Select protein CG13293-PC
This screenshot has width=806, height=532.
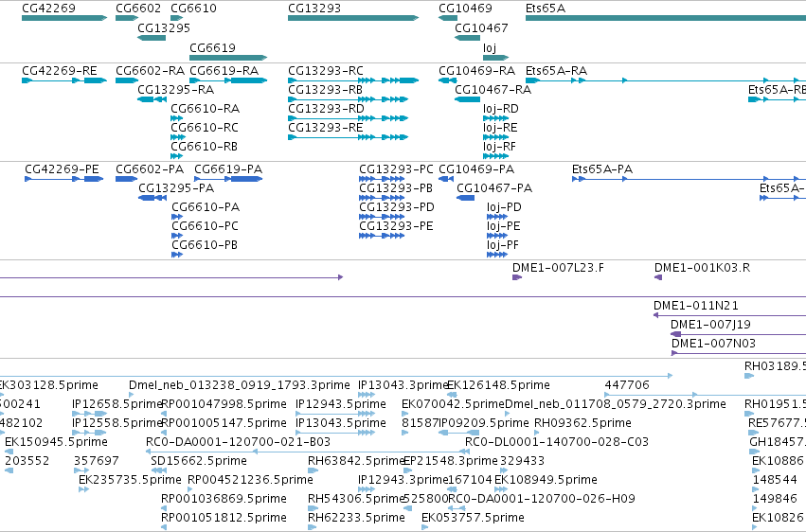(396, 168)
